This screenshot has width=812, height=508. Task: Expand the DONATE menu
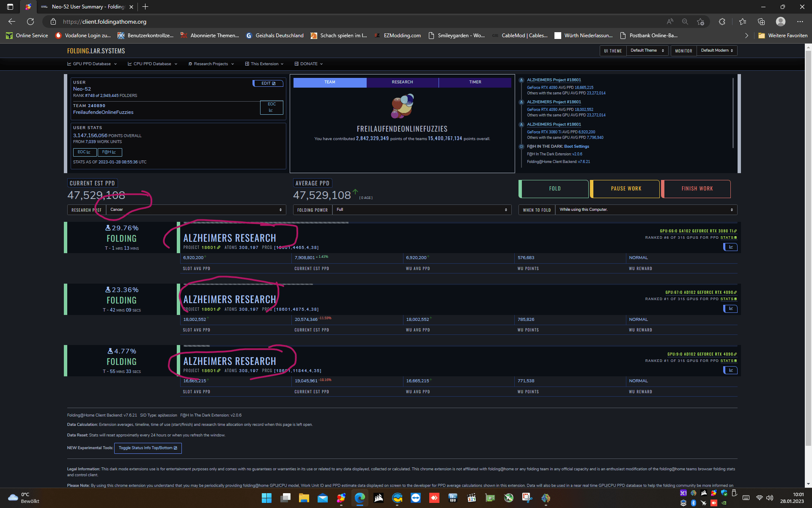[309, 64]
